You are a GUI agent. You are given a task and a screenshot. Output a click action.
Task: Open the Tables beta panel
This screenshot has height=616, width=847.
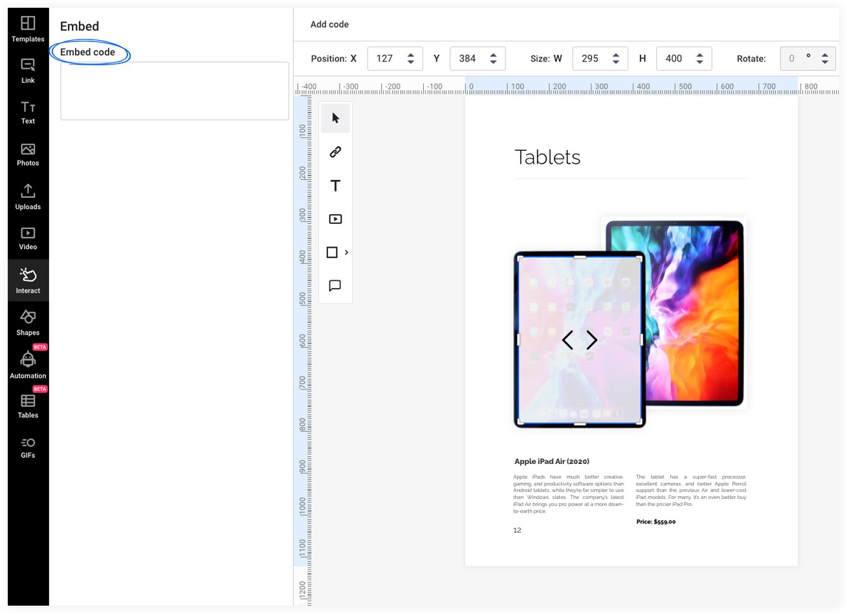click(x=28, y=406)
